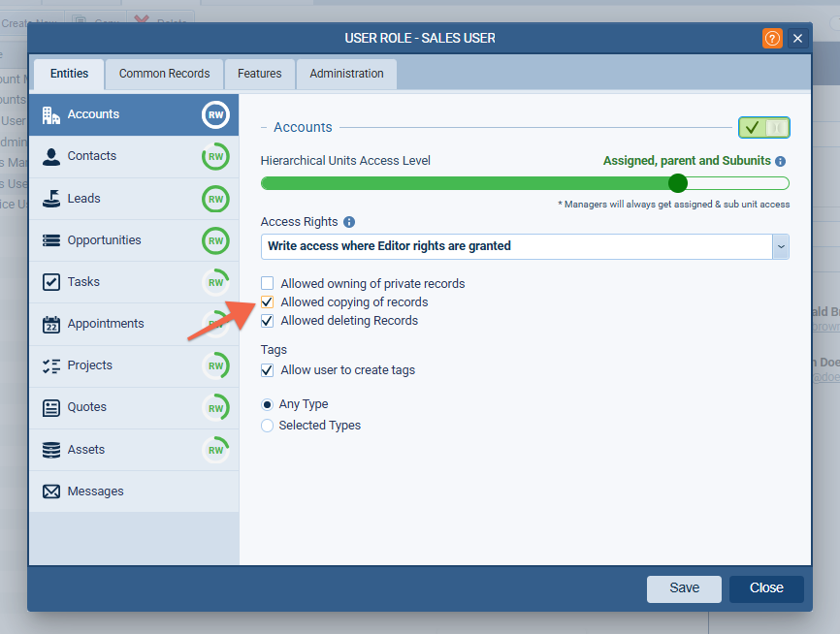Click the orange help question mark icon

[772, 38]
